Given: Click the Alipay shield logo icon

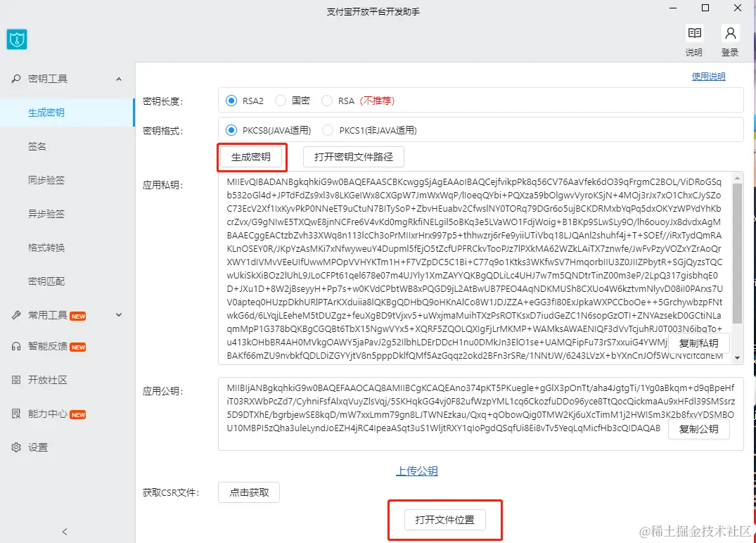Looking at the screenshot, I should (x=17, y=39).
